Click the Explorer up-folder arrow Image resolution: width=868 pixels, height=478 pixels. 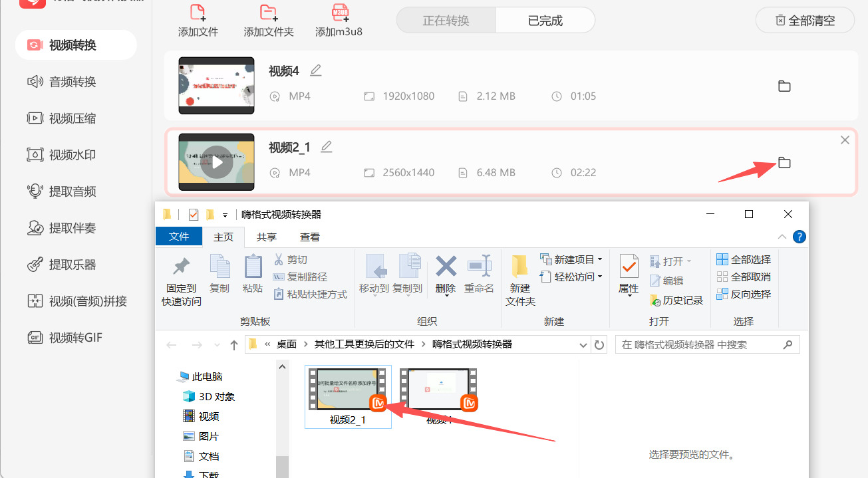pos(233,345)
